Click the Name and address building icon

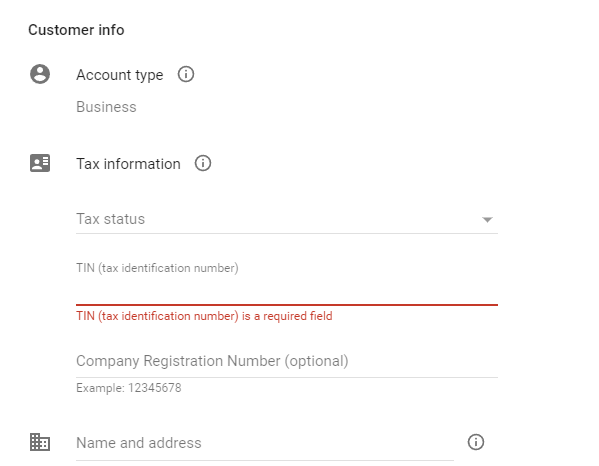[40, 442]
